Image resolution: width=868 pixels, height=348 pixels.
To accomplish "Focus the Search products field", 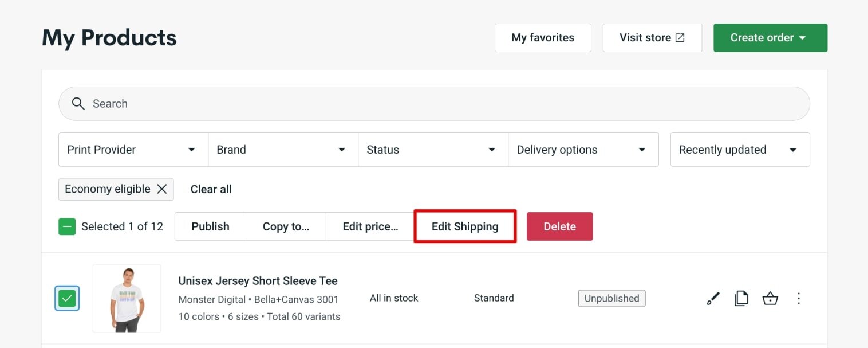I will (x=434, y=104).
